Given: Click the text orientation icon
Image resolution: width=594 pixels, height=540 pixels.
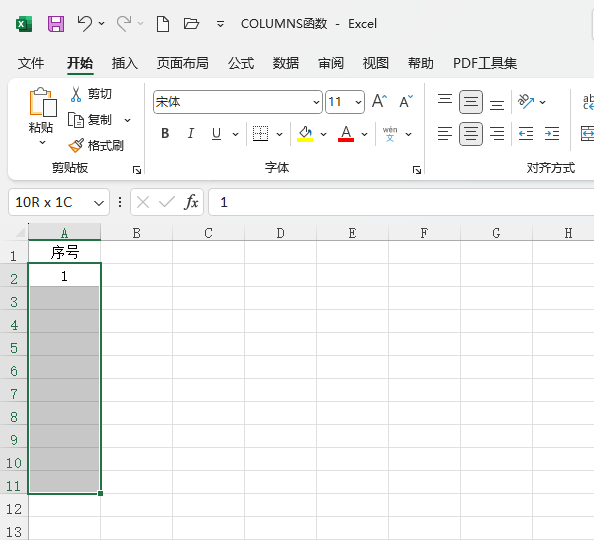Looking at the screenshot, I should (525, 101).
